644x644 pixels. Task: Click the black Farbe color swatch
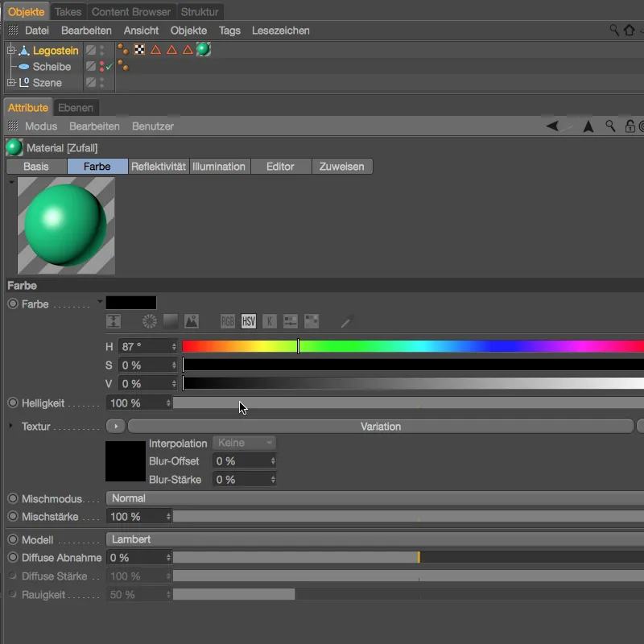(x=131, y=302)
